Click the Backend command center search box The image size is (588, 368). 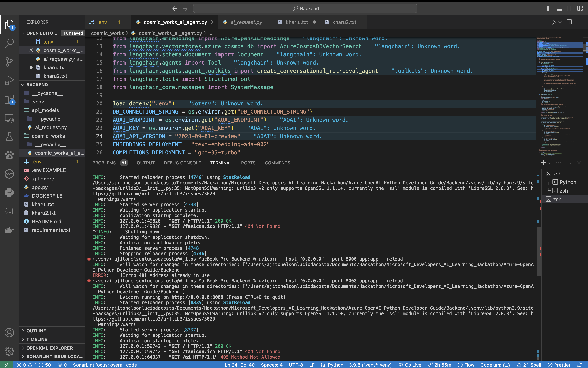[x=305, y=9]
